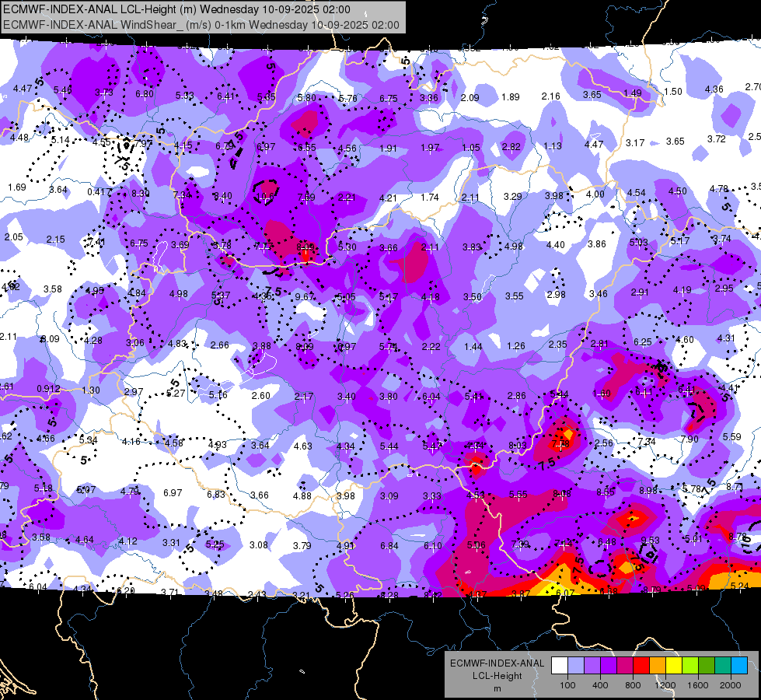Click the wind shear value 6.10

tap(432, 546)
